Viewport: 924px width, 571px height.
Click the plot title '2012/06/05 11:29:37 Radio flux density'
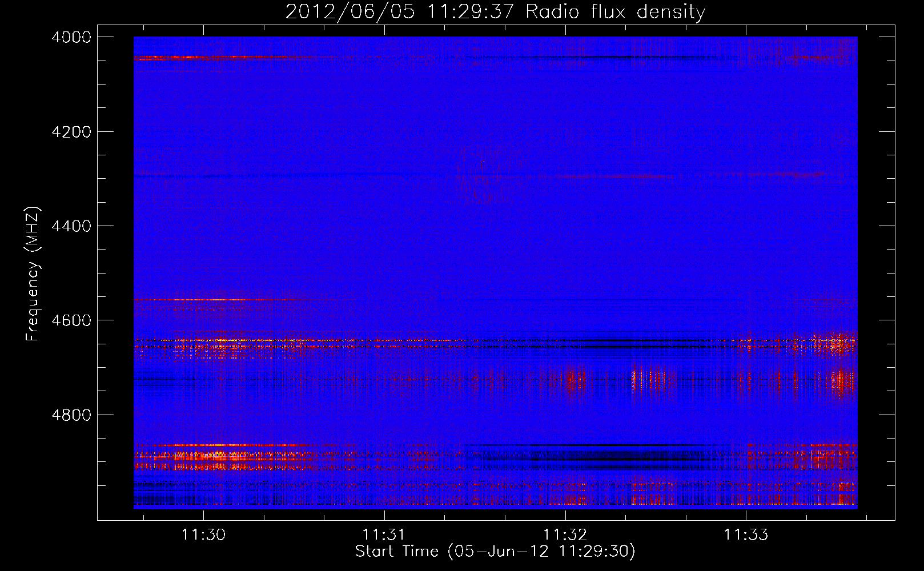coord(495,12)
